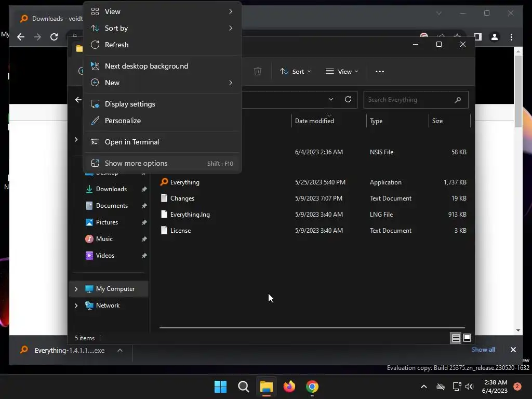Open the New submenu
532x399 pixels.
click(162, 83)
